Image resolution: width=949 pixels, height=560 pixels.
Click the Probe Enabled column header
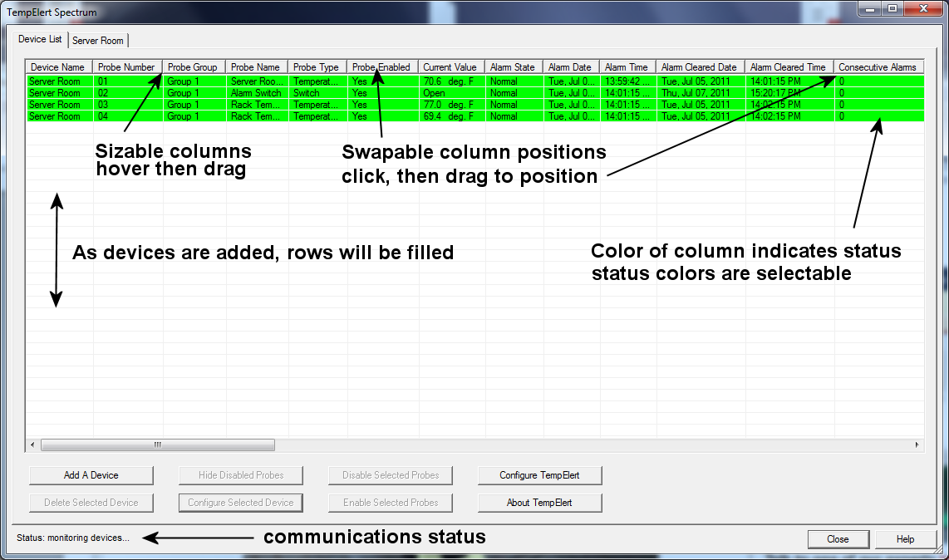pyautogui.click(x=382, y=67)
